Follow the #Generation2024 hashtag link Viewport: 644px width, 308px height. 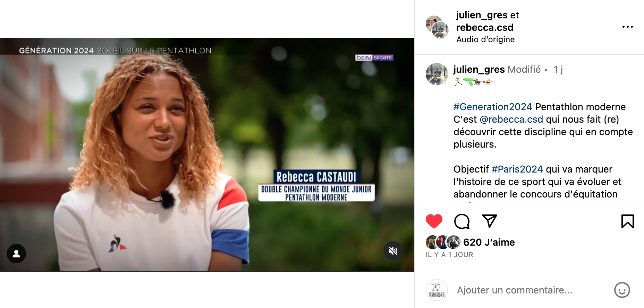click(x=493, y=107)
